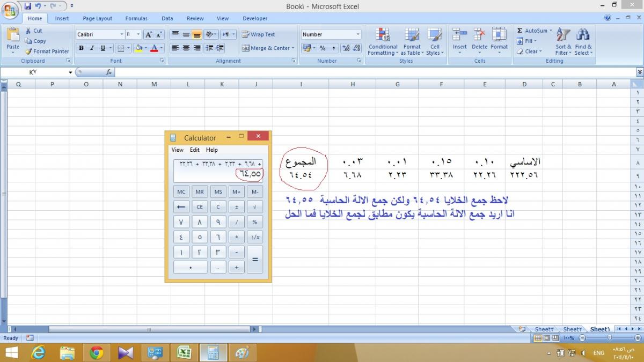Screen dimensions: 644x362
Task: Click the Find & Select binoculars icon
Action: coord(583,35)
